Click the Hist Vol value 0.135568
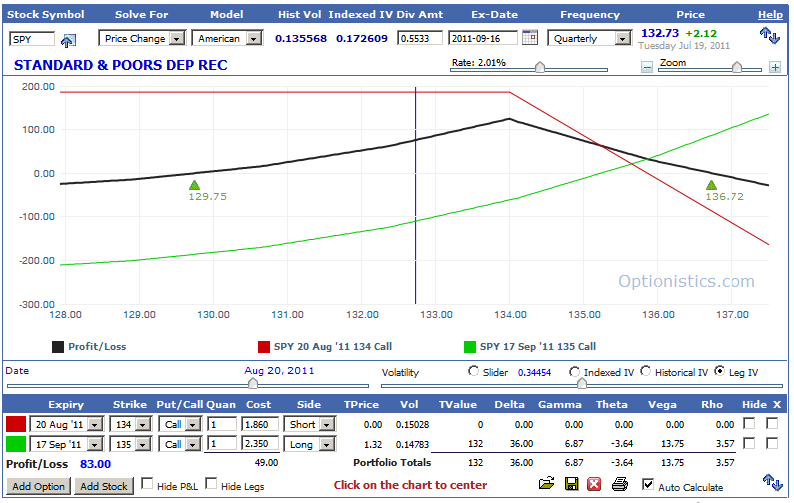The width and height of the screenshot is (794, 503). [x=301, y=38]
